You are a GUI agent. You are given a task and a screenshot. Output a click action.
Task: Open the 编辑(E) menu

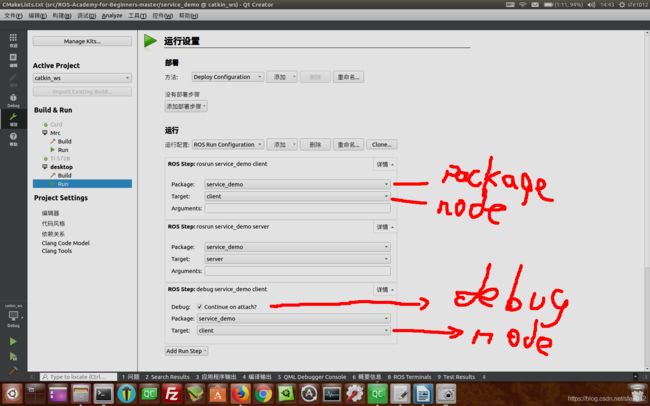tap(37, 16)
